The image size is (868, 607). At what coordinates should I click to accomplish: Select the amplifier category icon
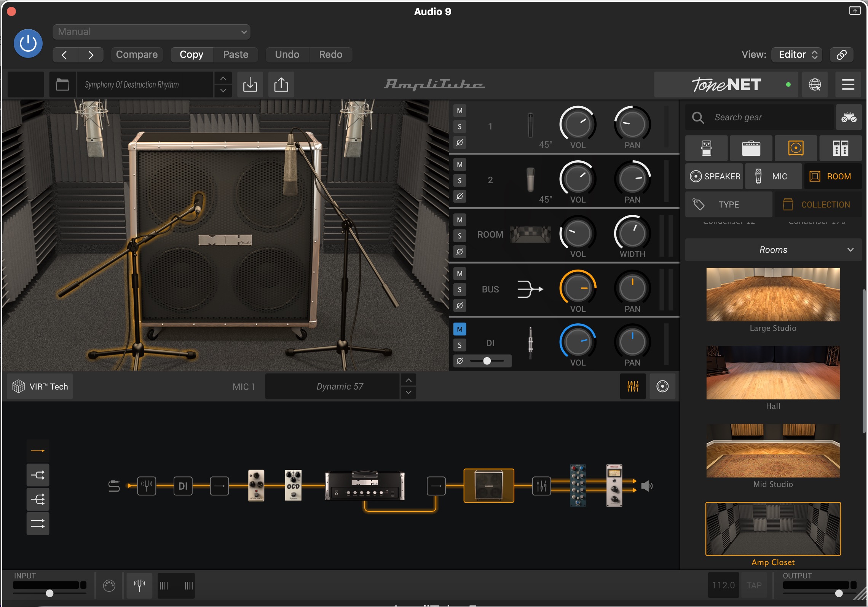click(751, 148)
